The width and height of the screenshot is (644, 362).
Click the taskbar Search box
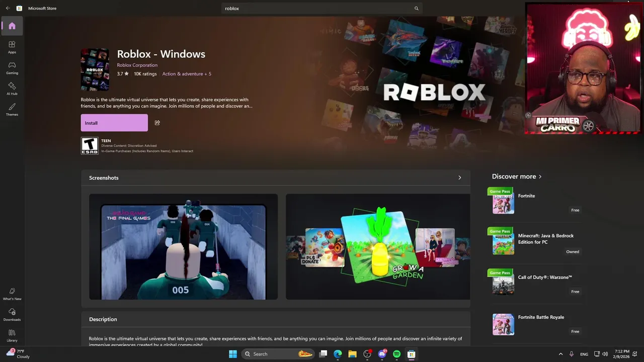tap(278, 354)
